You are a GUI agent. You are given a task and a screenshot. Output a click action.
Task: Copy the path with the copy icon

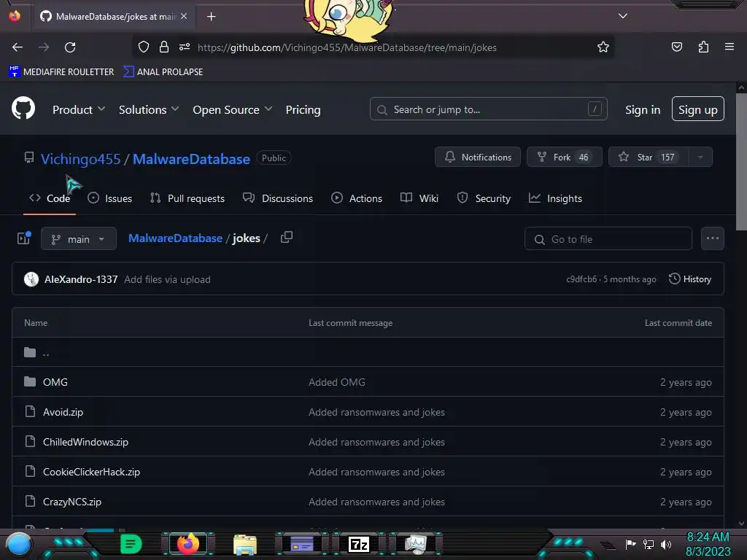click(286, 237)
